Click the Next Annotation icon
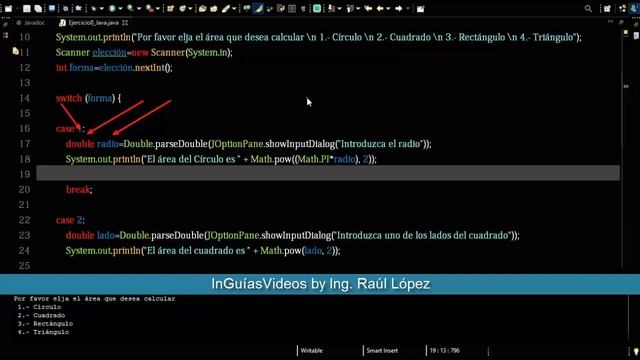Screen dimensions: 640x360 (331, 8)
